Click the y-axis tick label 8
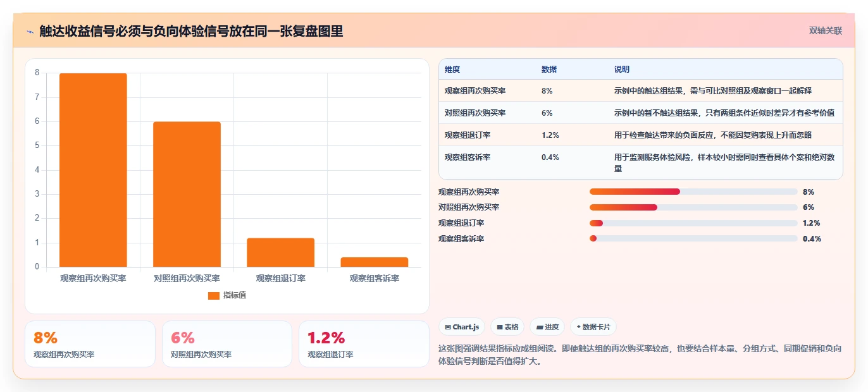This screenshot has height=392, width=868. pyautogui.click(x=37, y=73)
